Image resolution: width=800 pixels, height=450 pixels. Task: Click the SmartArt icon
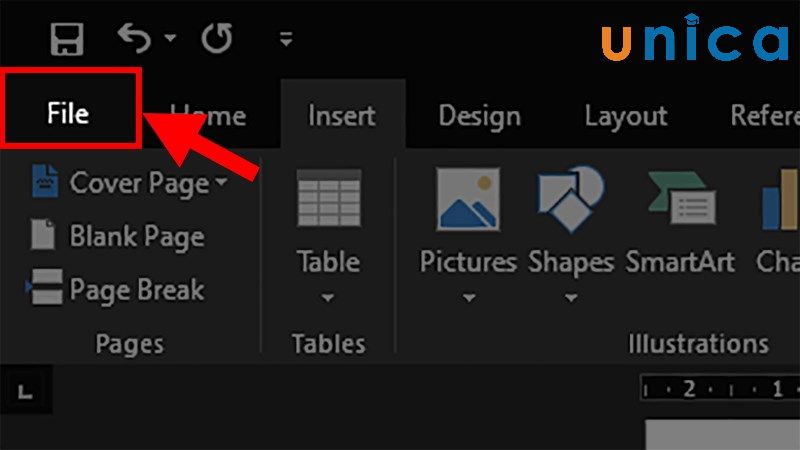pyautogui.click(x=680, y=199)
